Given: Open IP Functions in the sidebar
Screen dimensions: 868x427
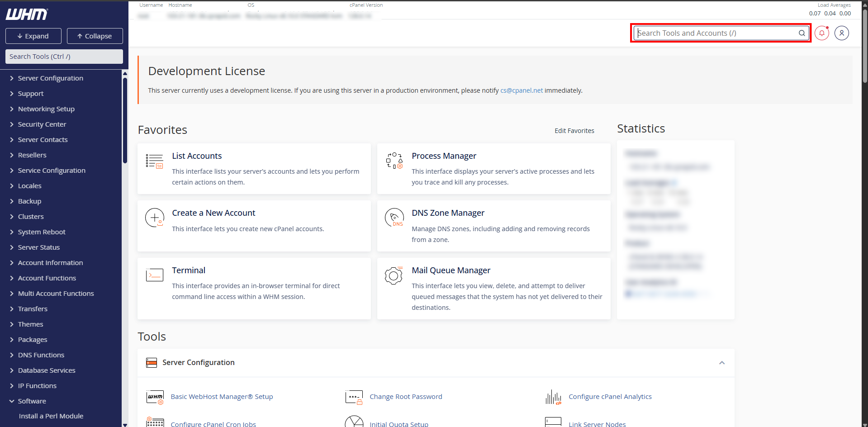Looking at the screenshot, I should 37,386.
